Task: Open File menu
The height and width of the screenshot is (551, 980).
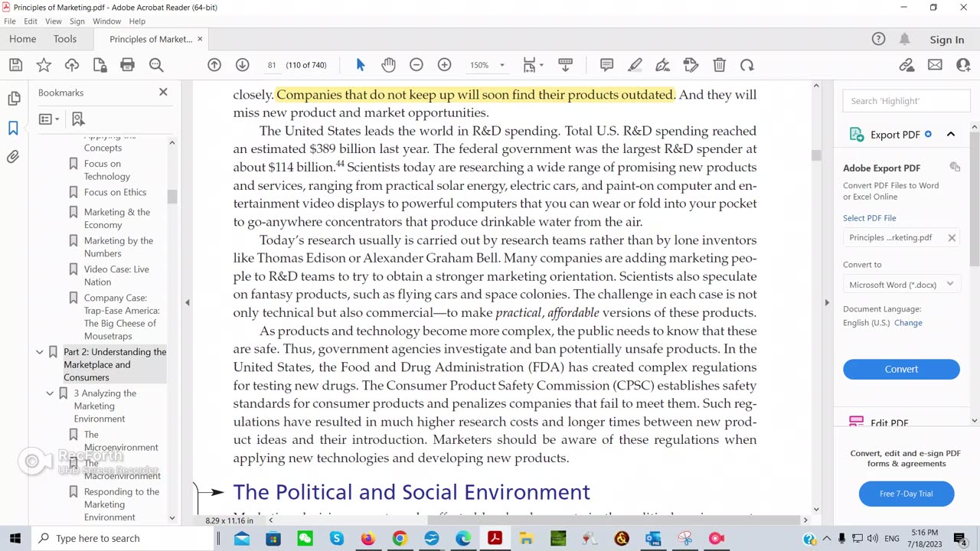Action: pos(10,21)
